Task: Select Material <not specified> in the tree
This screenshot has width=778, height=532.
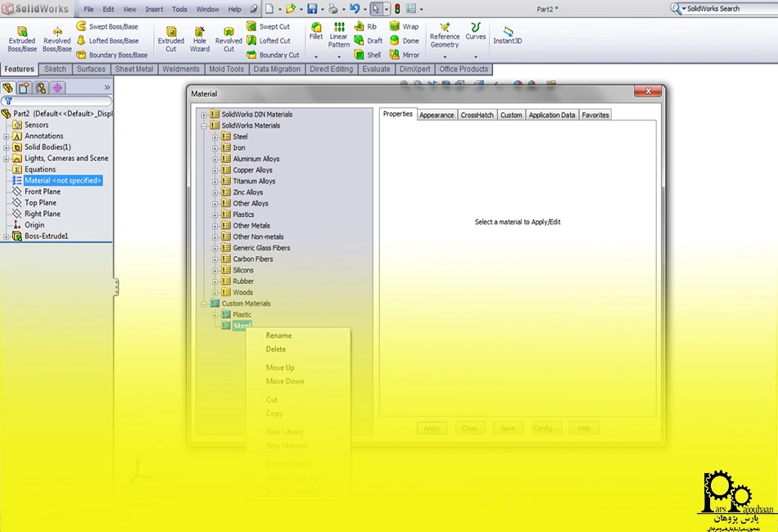Action: point(63,181)
